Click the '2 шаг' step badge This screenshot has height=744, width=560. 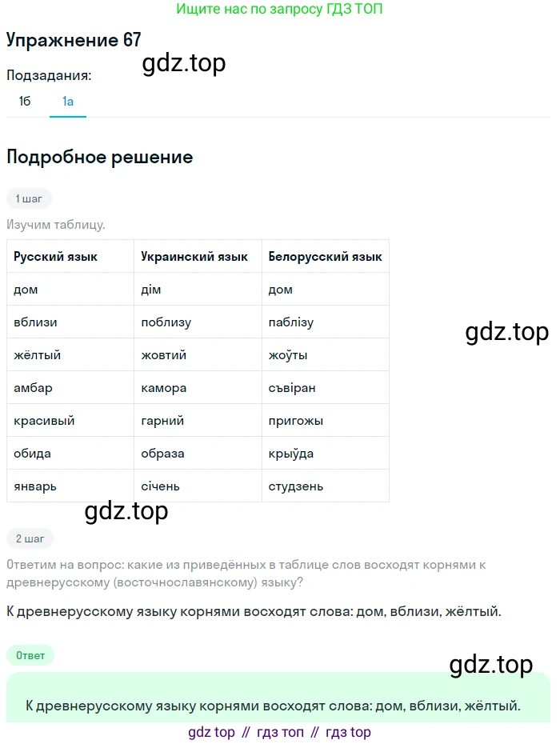pyautogui.click(x=30, y=538)
